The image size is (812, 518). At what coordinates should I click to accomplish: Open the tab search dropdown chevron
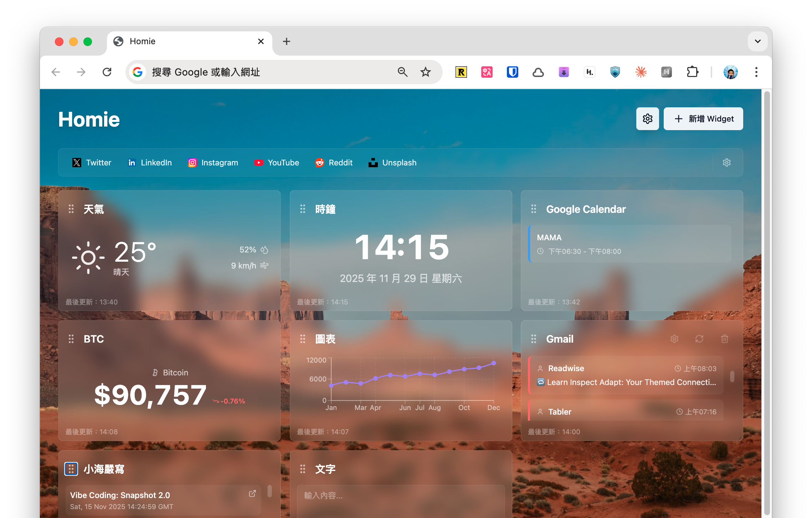[757, 41]
